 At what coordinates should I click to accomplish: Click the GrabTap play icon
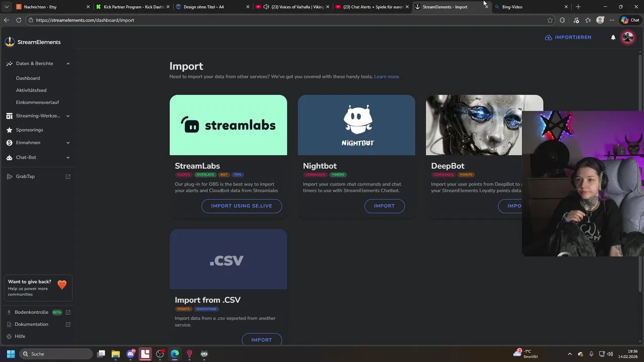click(9, 176)
